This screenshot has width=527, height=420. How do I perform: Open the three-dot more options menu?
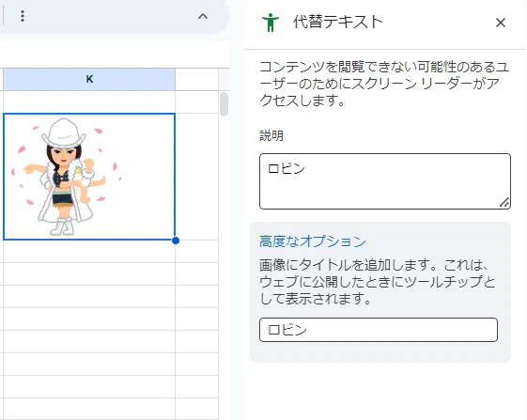pos(23,16)
